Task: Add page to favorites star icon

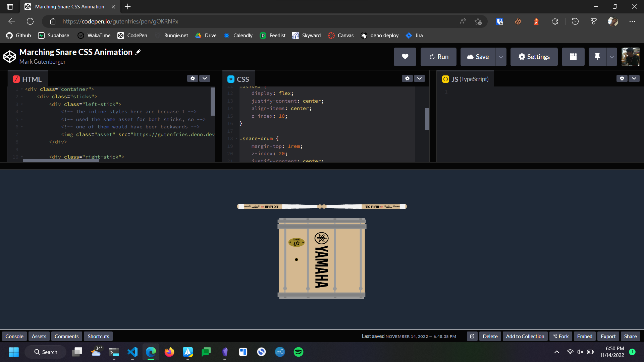Action: [478, 21]
